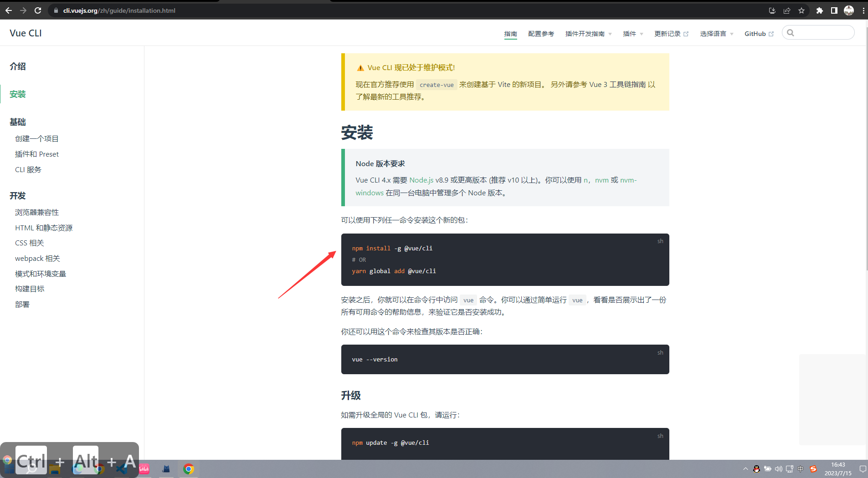Select 安装 in the sidebar
This screenshot has width=868, height=478.
[x=18, y=94]
